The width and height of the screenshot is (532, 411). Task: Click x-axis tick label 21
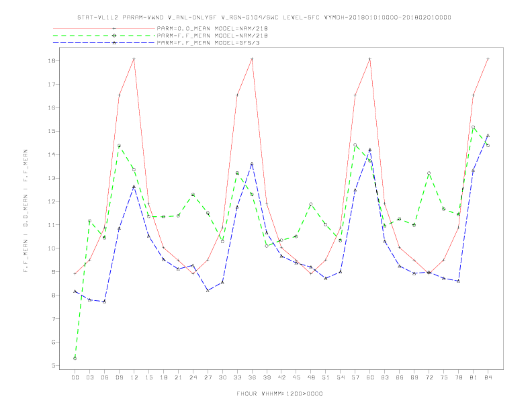click(178, 377)
